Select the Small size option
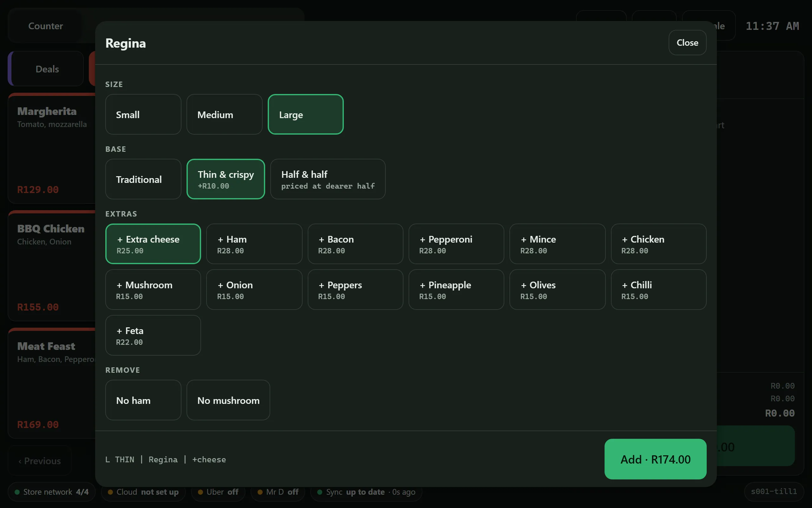Viewport: 812px width, 508px height. tap(143, 114)
